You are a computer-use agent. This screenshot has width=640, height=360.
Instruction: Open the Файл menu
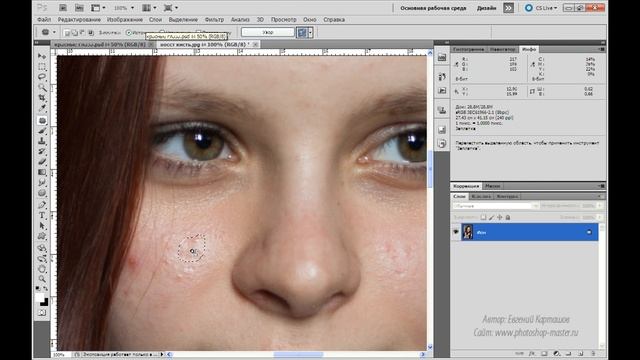[x=44, y=20]
